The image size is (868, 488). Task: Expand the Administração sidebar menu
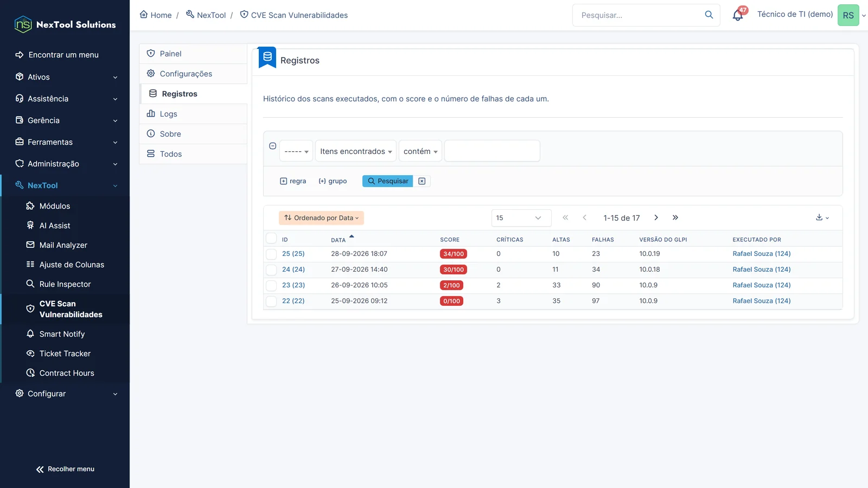(65, 164)
